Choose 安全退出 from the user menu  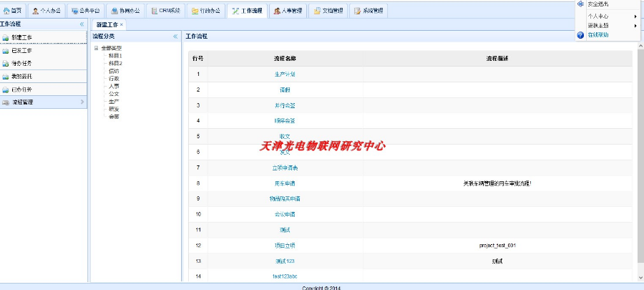tap(598, 4)
